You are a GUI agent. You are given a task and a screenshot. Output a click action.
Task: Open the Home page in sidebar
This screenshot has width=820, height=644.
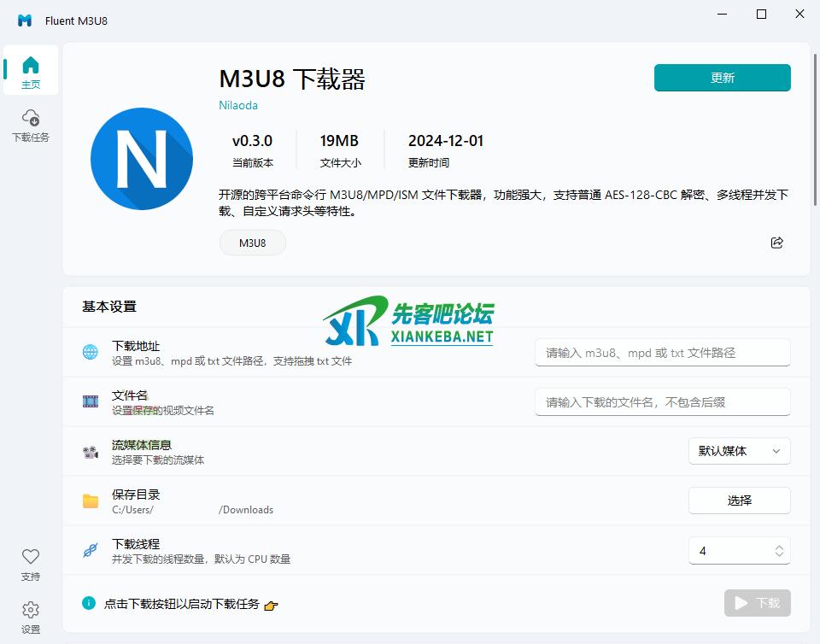pyautogui.click(x=31, y=71)
